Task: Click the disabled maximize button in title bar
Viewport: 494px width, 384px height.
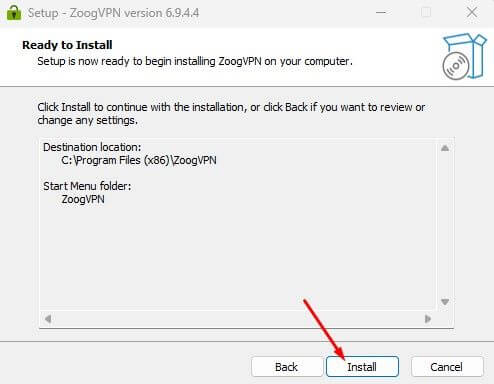Action: (x=426, y=13)
